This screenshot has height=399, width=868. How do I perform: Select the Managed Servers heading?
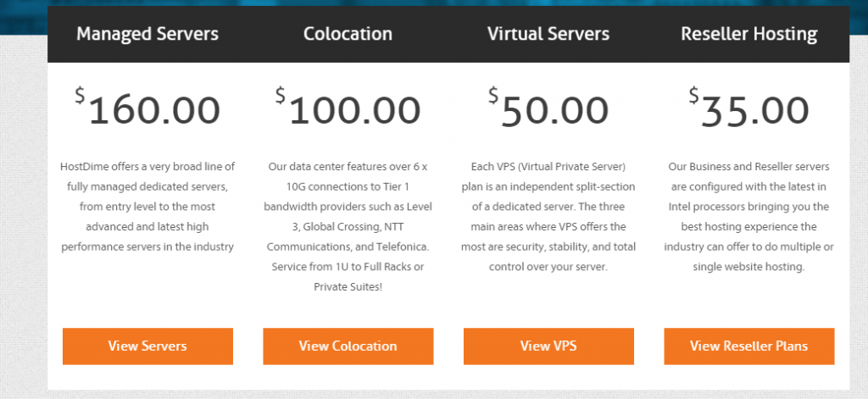pyautogui.click(x=147, y=35)
